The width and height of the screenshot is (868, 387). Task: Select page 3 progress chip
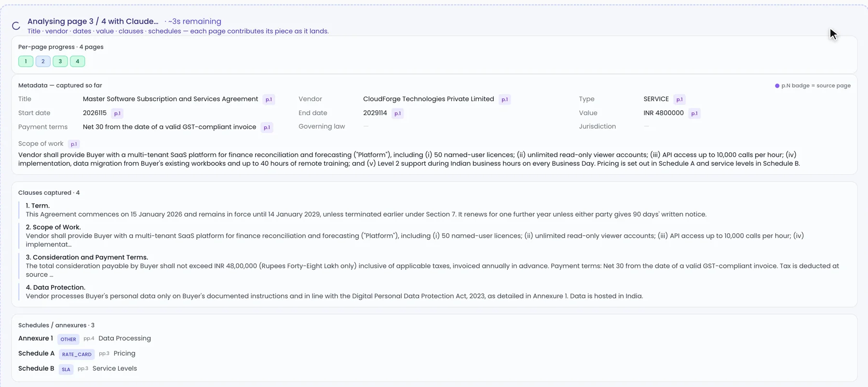pos(60,61)
